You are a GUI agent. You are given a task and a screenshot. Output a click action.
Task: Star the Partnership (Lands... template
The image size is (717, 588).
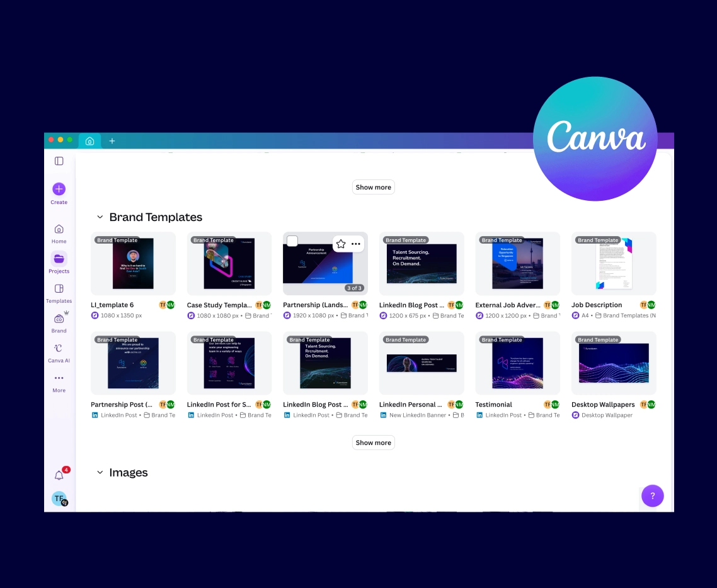[x=341, y=244]
